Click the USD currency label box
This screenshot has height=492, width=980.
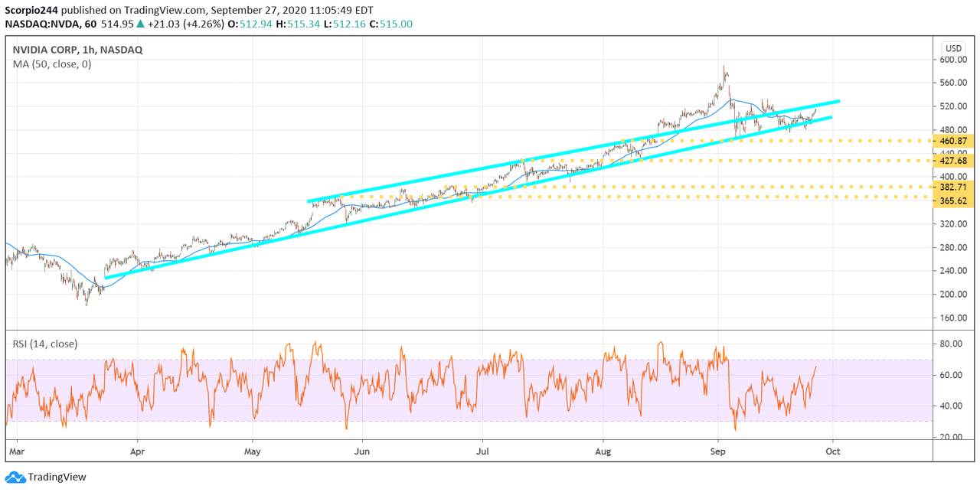coord(954,48)
